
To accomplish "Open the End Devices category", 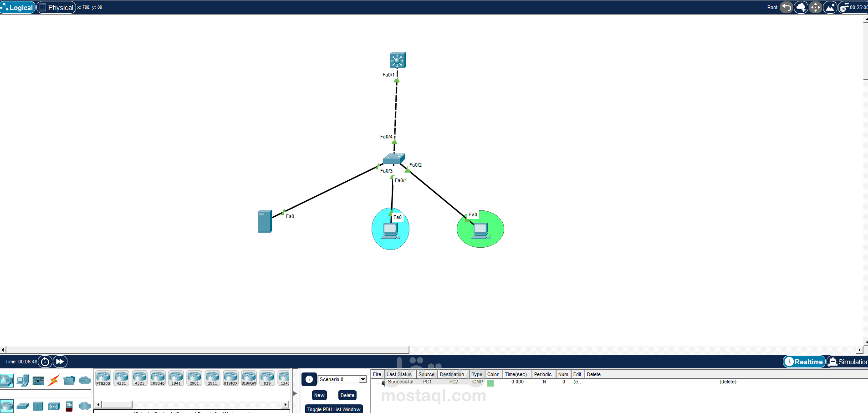I will (22, 380).
